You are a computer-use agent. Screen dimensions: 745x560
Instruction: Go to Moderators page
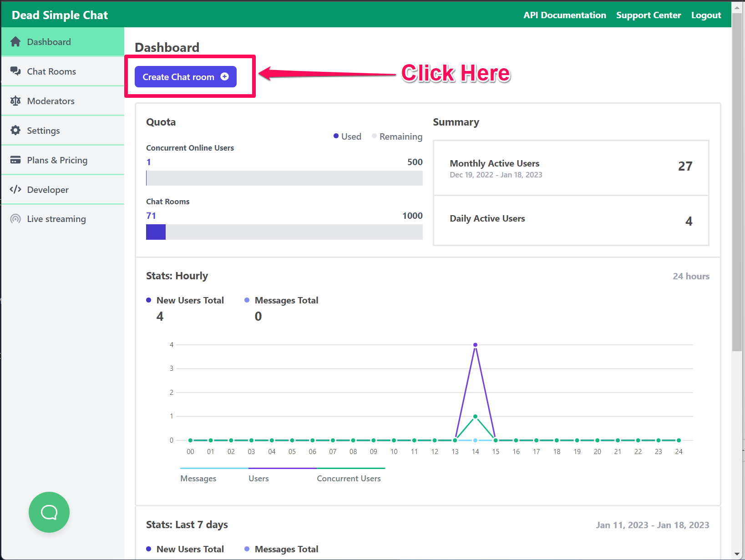tap(63, 101)
